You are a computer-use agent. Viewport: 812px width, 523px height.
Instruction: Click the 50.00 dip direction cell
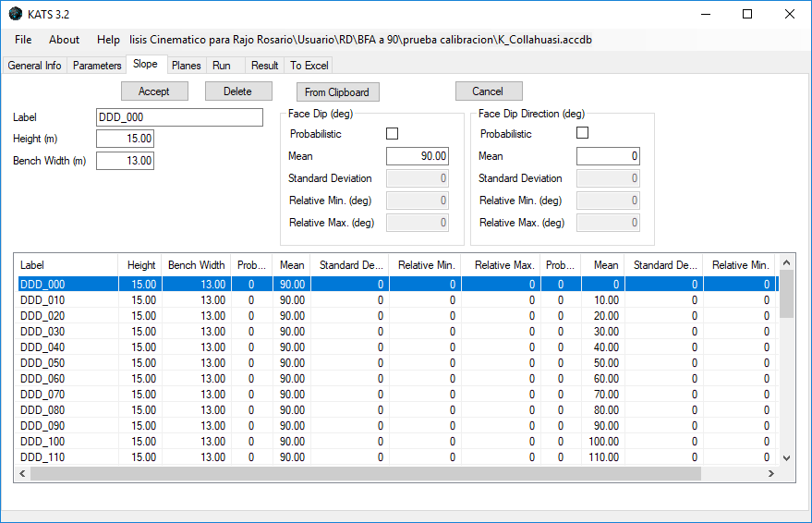pyautogui.click(x=603, y=363)
